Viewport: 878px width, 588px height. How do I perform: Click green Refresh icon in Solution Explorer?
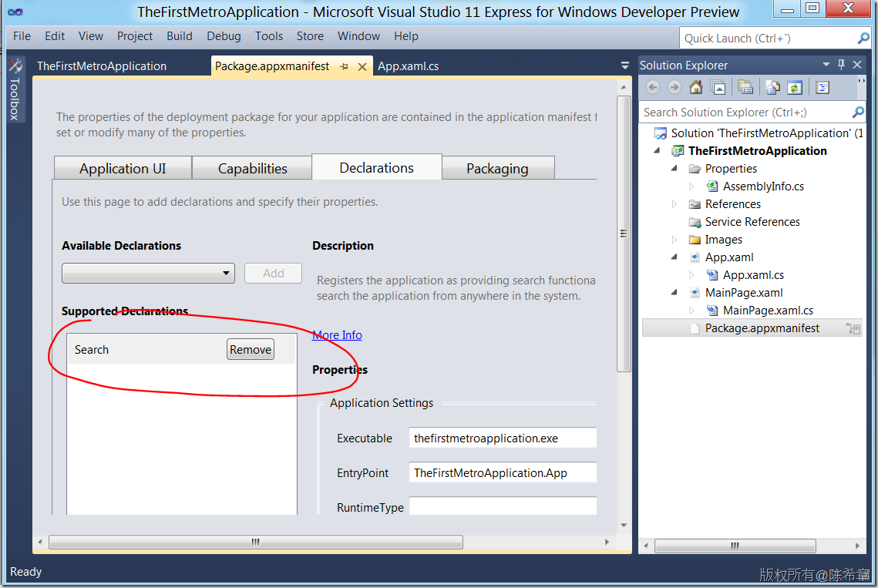coord(795,87)
